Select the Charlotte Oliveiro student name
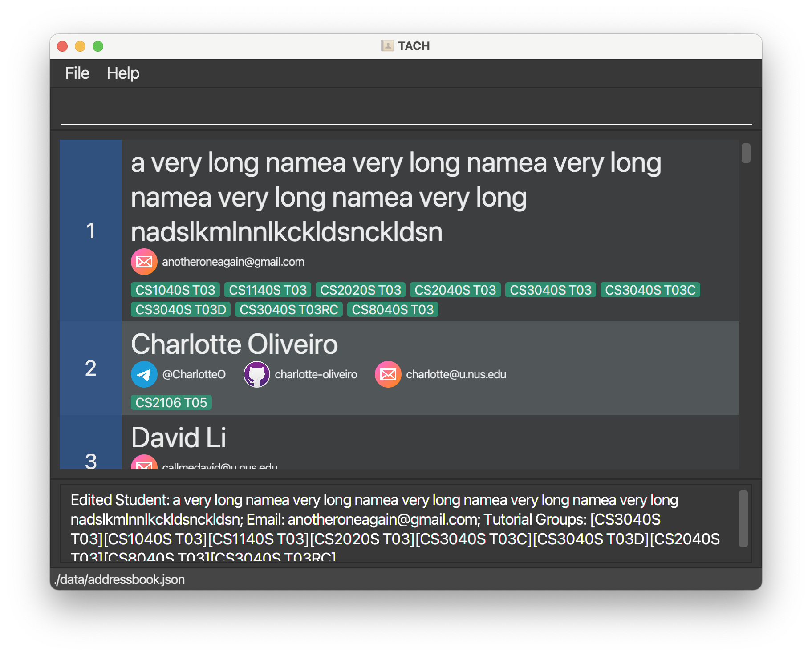 point(235,344)
